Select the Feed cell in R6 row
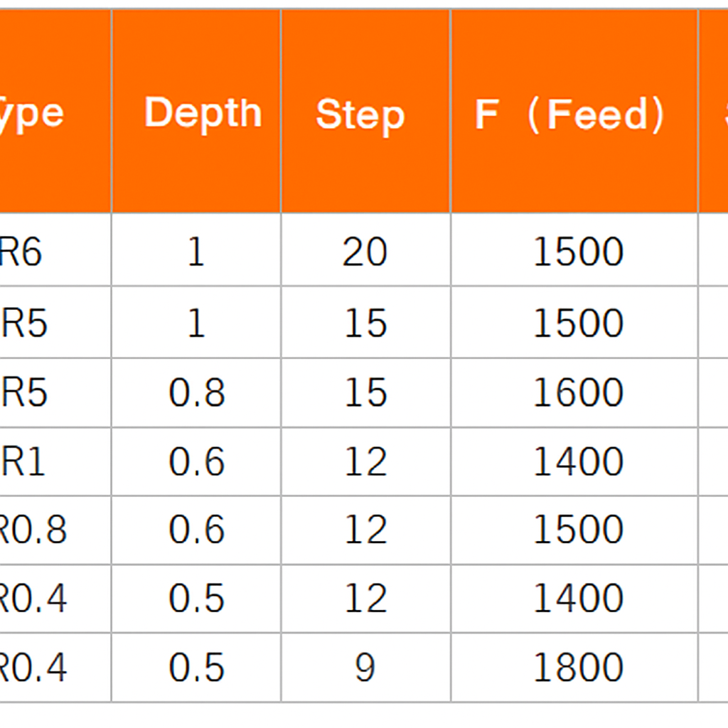This screenshot has width=728, height=728. coord(578,252)
